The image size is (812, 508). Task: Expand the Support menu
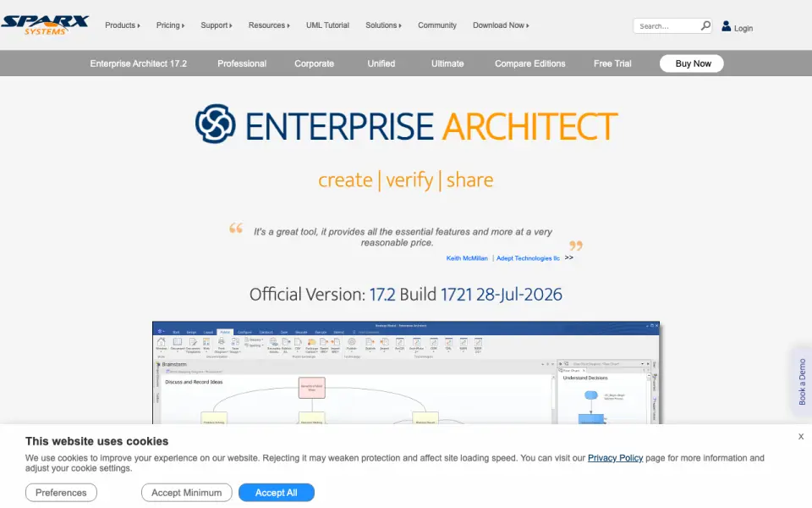217,25
